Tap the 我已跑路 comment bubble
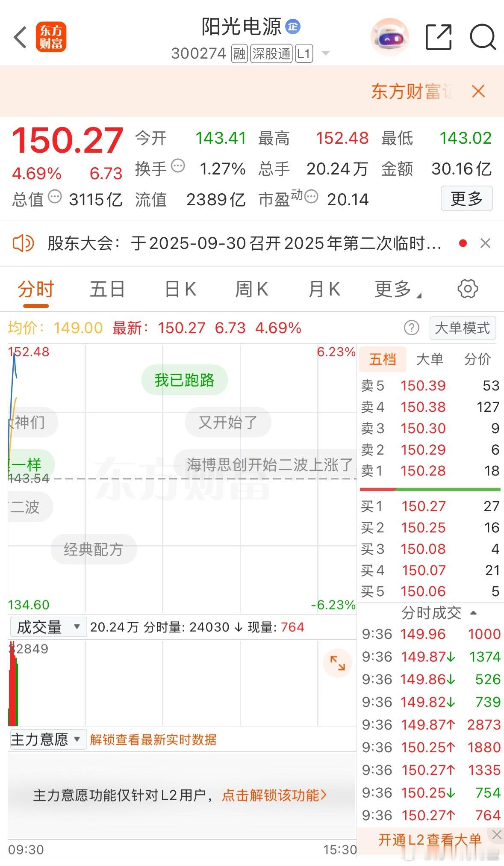Screen dimensions: 504x866 click(x=184, y=380)
